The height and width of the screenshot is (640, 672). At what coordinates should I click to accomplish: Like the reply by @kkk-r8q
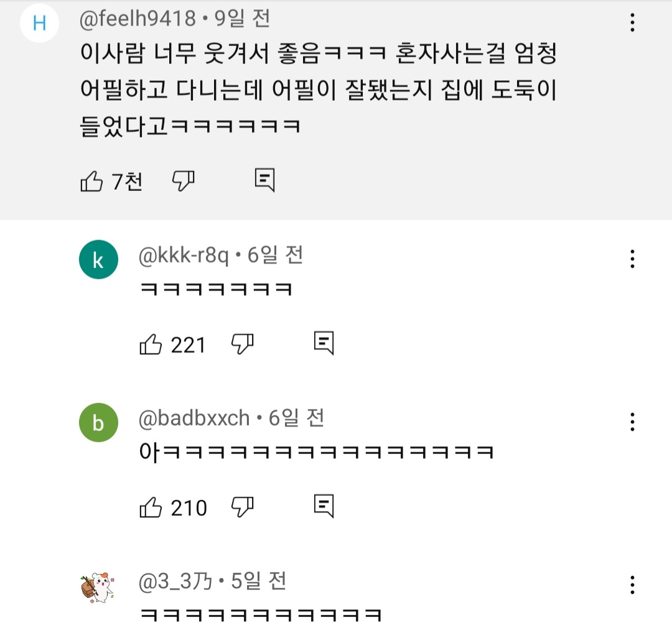151,344
